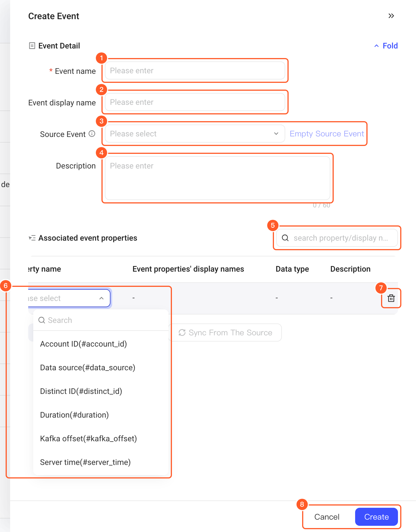The height and width of the screenshot is (532, 416).
Task: Focus the search property/display name field
Action: point(337,238)
